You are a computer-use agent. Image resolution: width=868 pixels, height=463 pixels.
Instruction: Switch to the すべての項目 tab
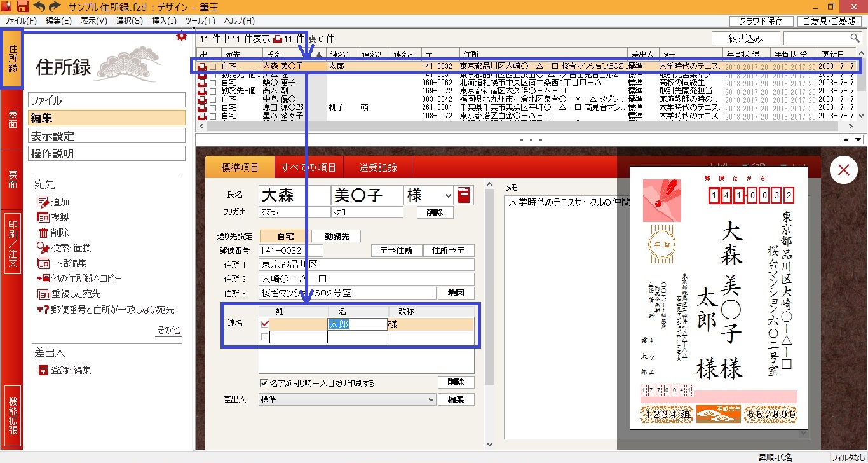tap(308, 167)
